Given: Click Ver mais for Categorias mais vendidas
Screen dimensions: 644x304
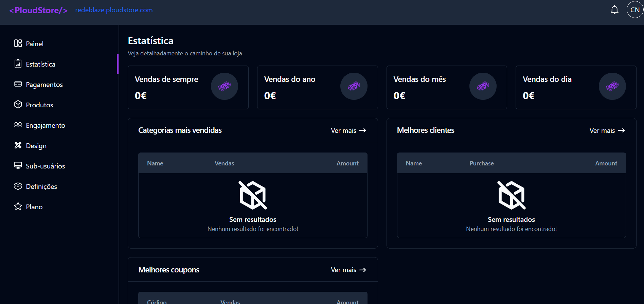Looking at the screenshot, I should click(x=343, y=130).
